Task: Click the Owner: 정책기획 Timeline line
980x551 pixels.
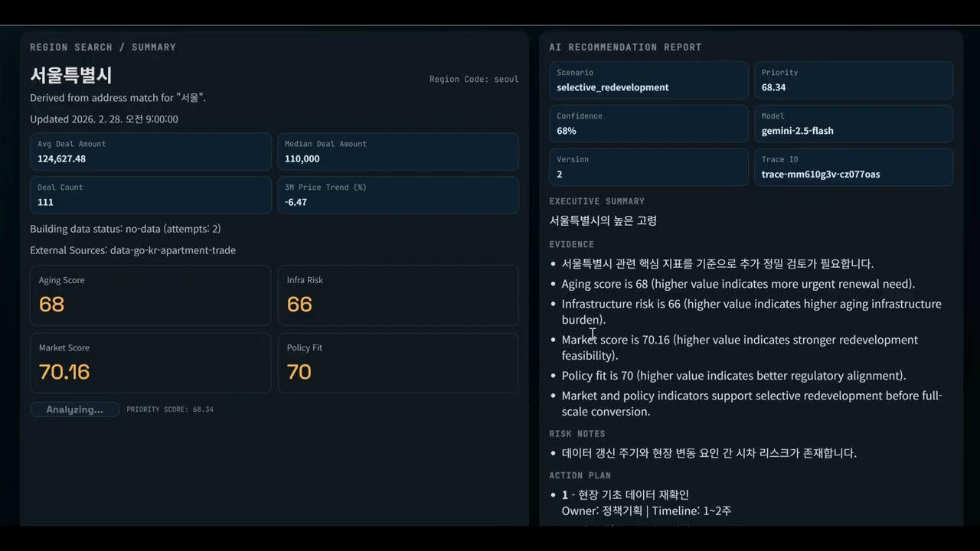Action: click(646, 511)
